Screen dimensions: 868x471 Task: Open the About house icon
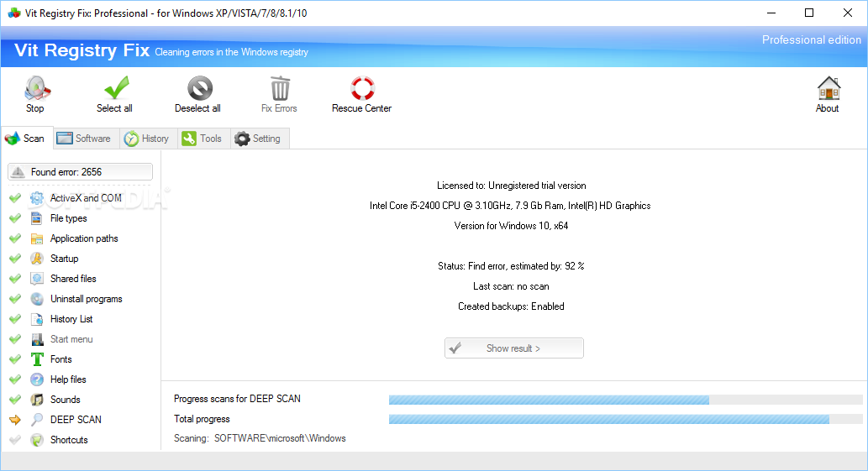[x=829, y=88]
